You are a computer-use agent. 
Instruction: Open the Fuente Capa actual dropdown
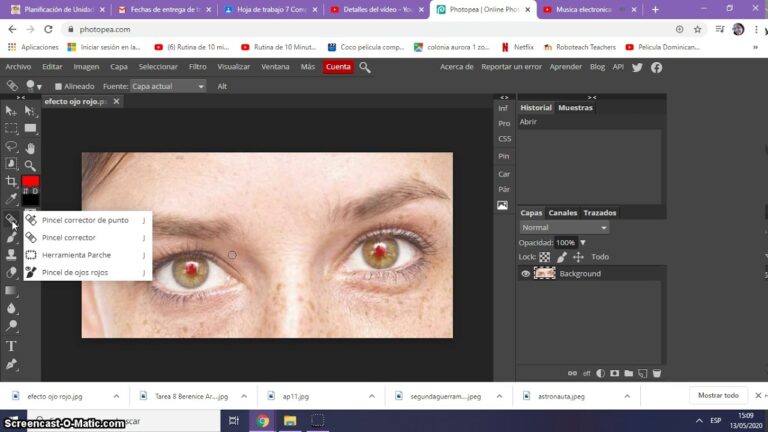(x=168, y=86)
